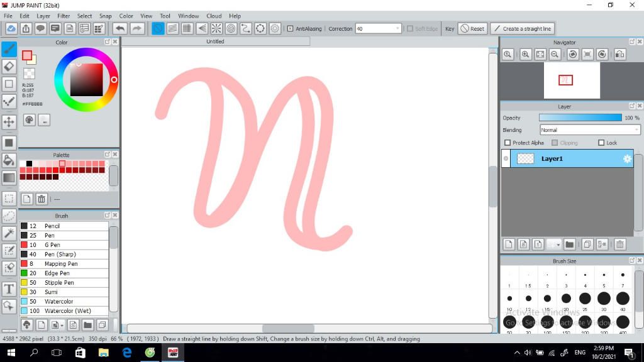Select the Magic Wand tool
Viewport: 644px width, 362px height.
[x=9, y=233]
